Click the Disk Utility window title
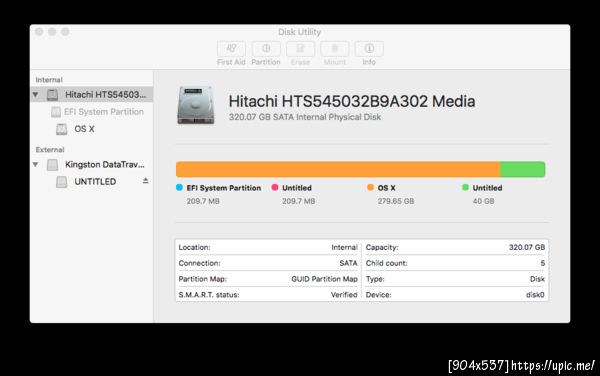This screenshot has width=600, height=376. [300, 32]
